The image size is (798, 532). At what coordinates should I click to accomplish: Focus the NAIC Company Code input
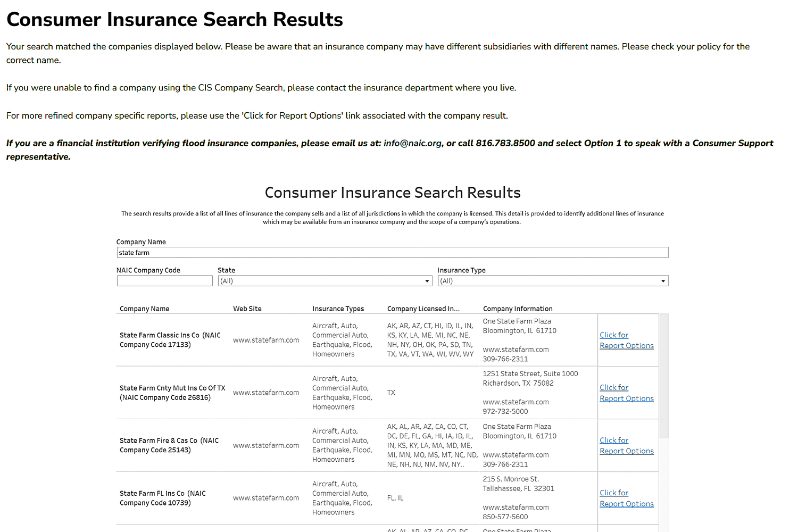pos(165,281)
